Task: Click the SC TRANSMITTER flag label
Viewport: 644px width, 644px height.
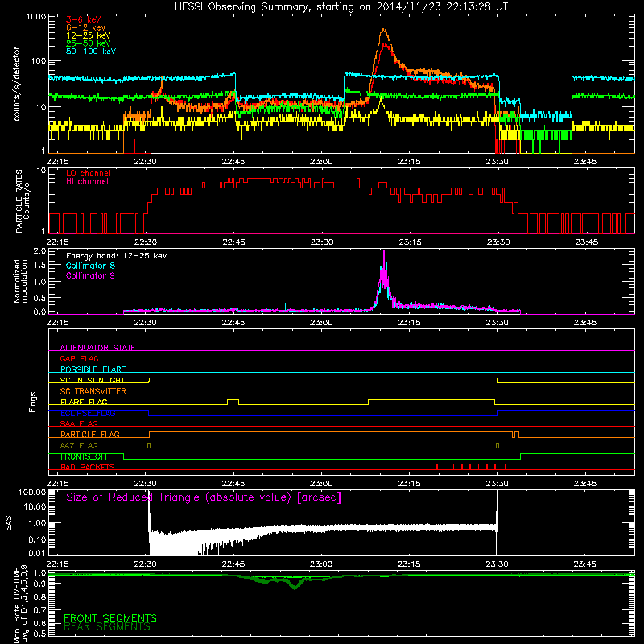Action: (x=93, y=390)
